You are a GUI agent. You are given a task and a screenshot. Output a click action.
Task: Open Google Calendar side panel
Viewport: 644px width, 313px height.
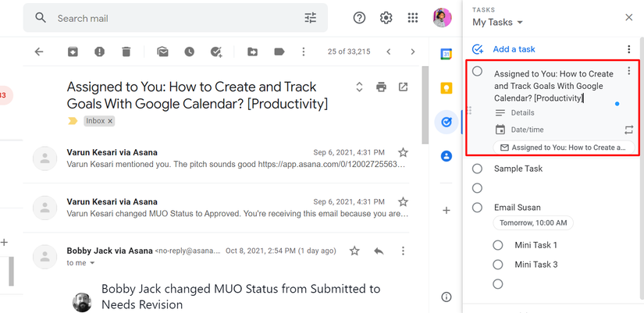447,54
